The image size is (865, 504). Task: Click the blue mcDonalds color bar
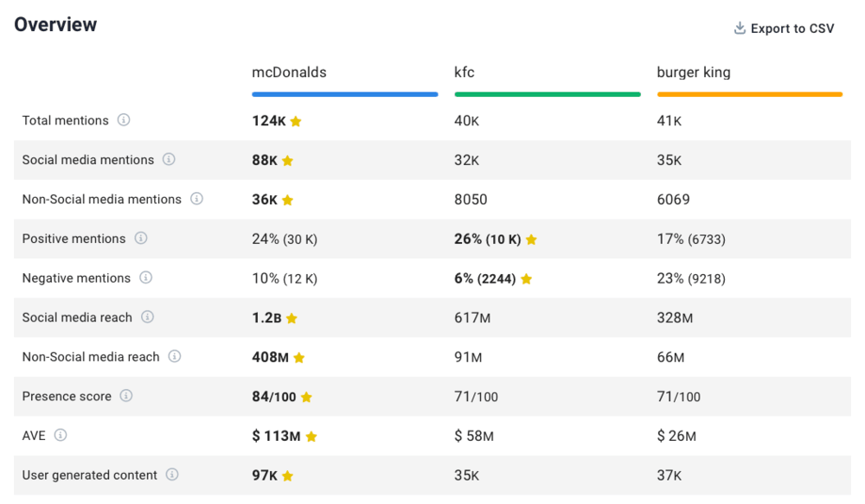coord(345,94)
